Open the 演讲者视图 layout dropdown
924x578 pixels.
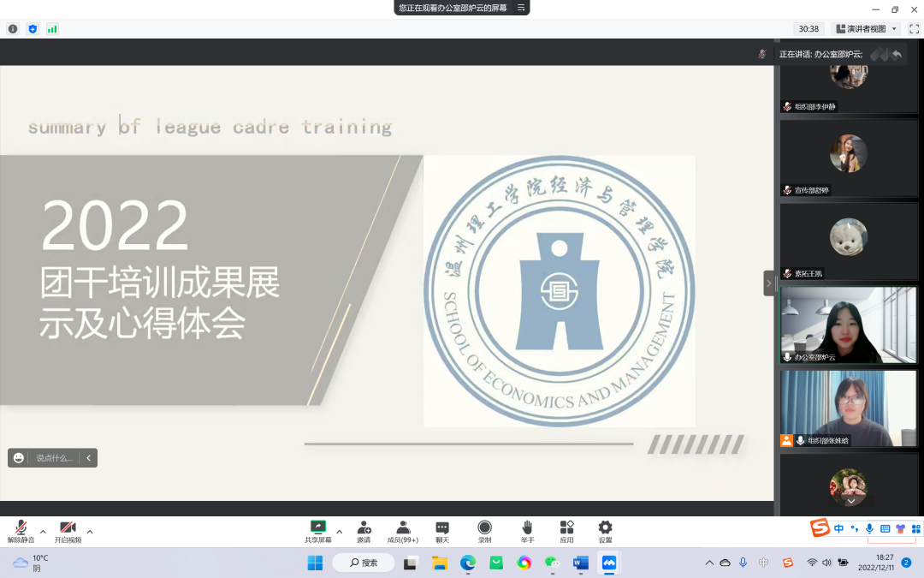[x=867, y=29]
